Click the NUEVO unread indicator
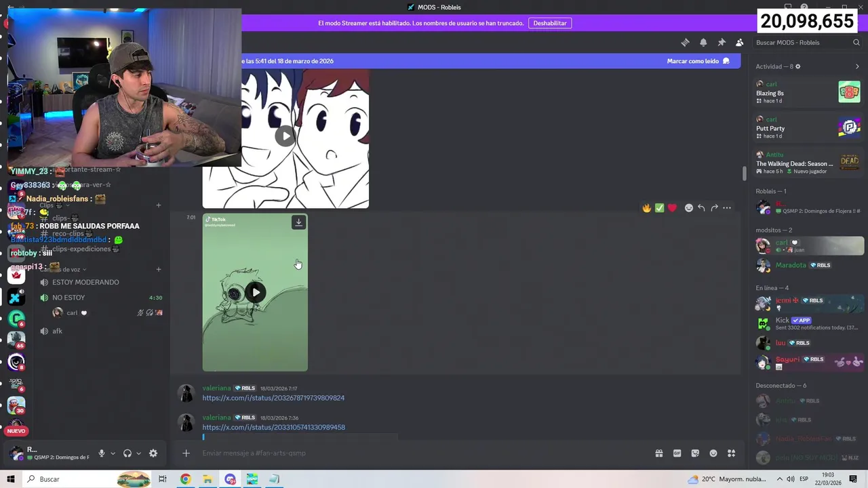 click(16, 431)
